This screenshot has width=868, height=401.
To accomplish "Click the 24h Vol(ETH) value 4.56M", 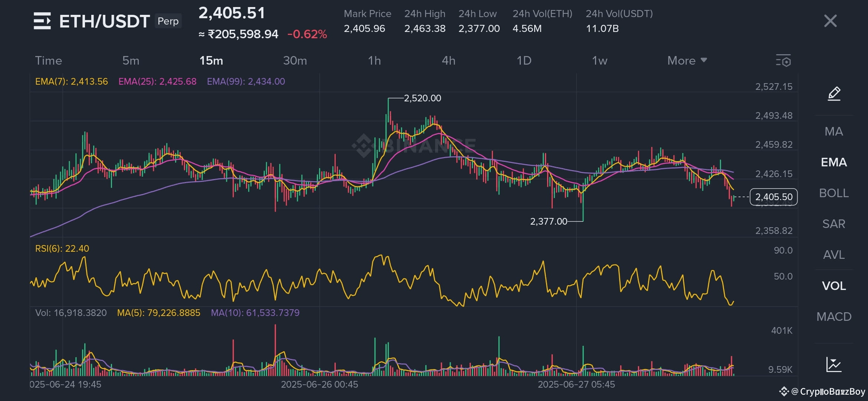I will (x=527, y=29).
